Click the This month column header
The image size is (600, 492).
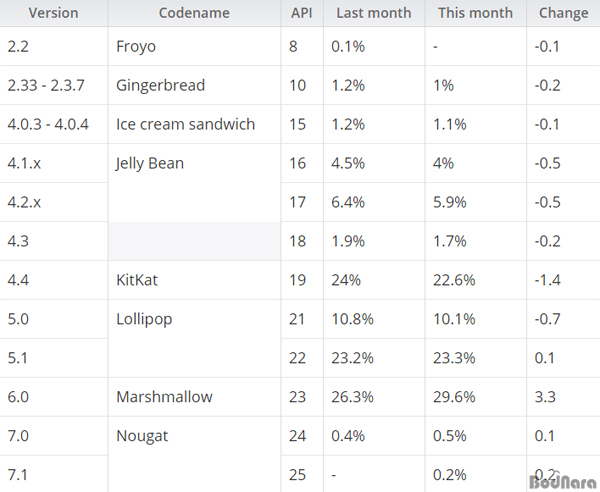coord(476,13)
